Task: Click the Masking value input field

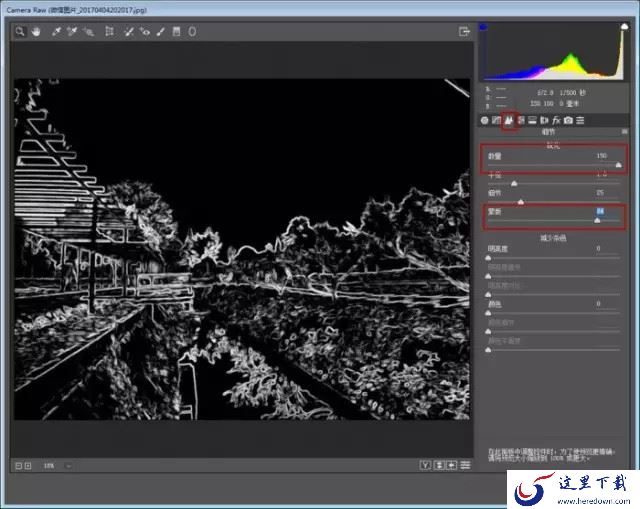Action: tap(600, 211)
